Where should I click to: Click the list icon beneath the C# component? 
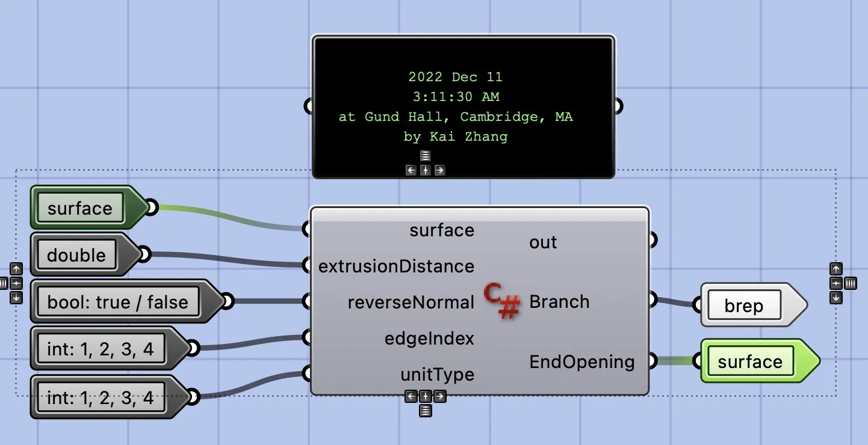click(426, 411)
